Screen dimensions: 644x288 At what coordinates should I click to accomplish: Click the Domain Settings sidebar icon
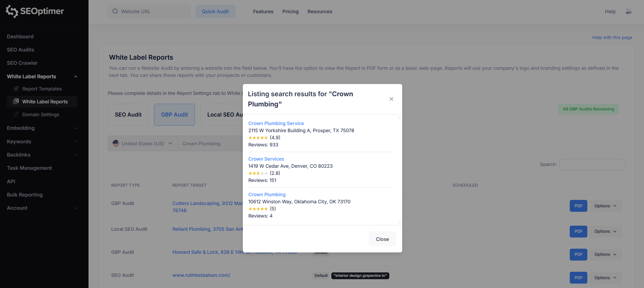pos(16,115)
